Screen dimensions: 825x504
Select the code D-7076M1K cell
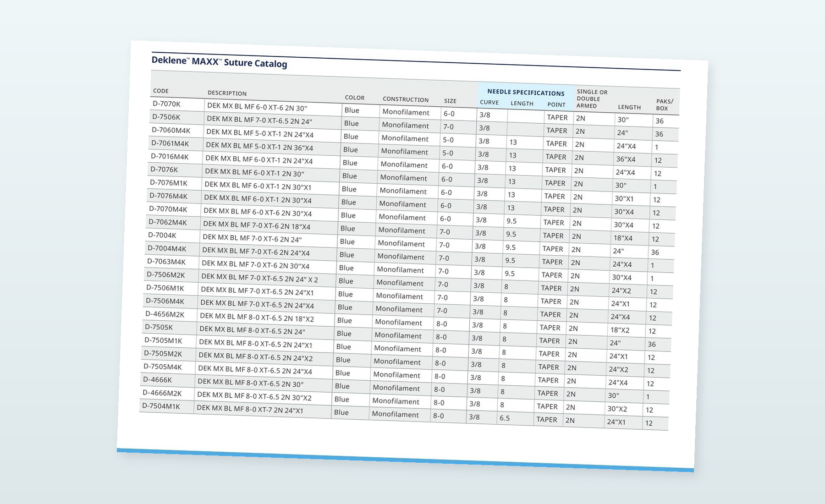169,183
